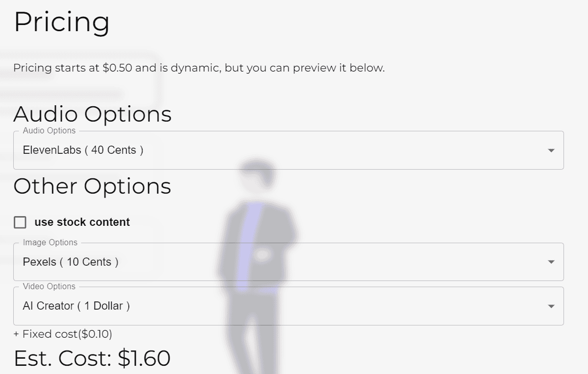The image size is (588, 374).
Task: Click the Image Options dropdown arrow
Action: click(551, 262)
